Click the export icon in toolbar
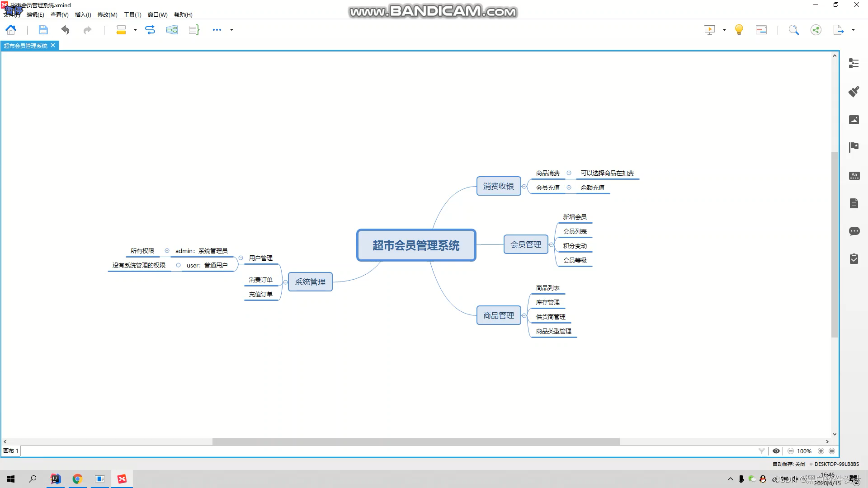The width and height of the screenshot is (868, 488). tap(839, 30)
